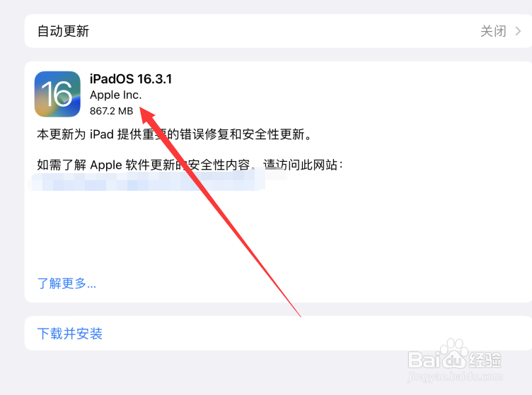This screenshot has width=532, height=395.
Task: Open the blurred website link
Action: coord(148,182)
